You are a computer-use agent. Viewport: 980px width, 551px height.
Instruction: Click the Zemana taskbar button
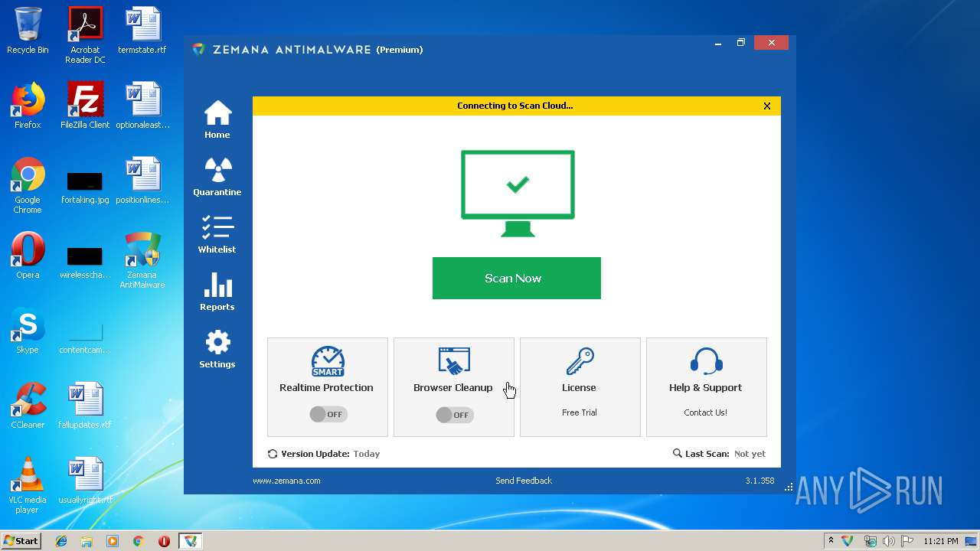190,541
